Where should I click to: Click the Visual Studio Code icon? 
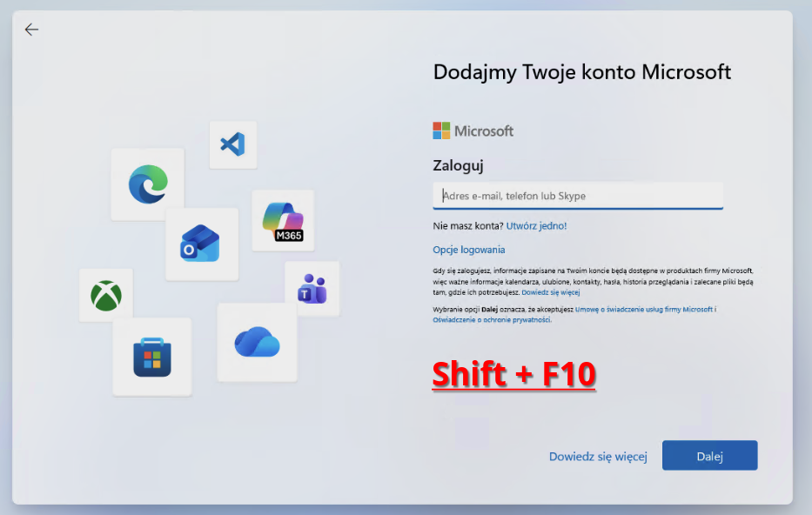pos(232,144)
